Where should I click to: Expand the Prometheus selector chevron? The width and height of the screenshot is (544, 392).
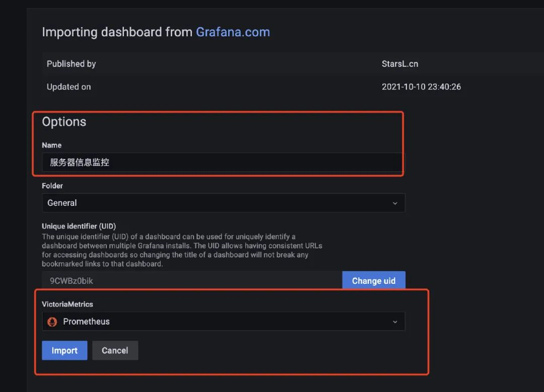(395, 322)
